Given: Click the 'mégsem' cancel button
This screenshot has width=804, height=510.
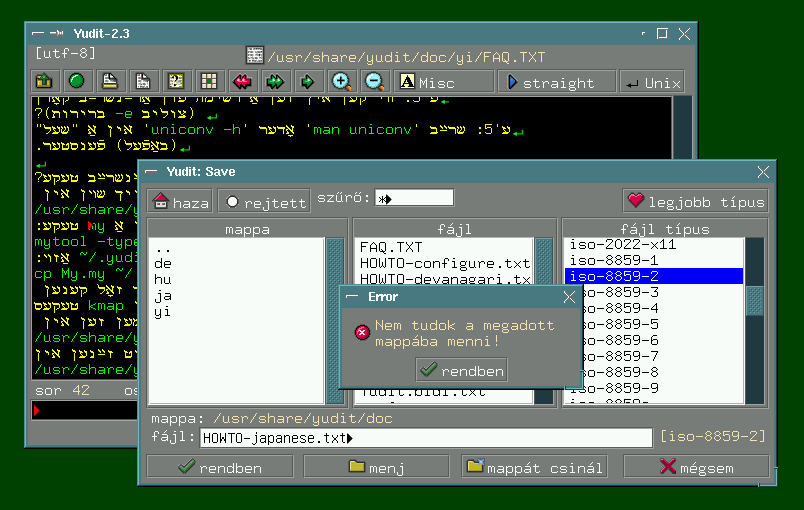Looking at the screenshot, I should (696, 467).
